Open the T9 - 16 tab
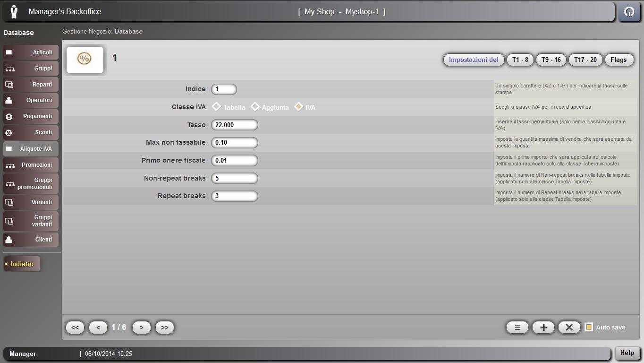 click(x=551, y=60)
